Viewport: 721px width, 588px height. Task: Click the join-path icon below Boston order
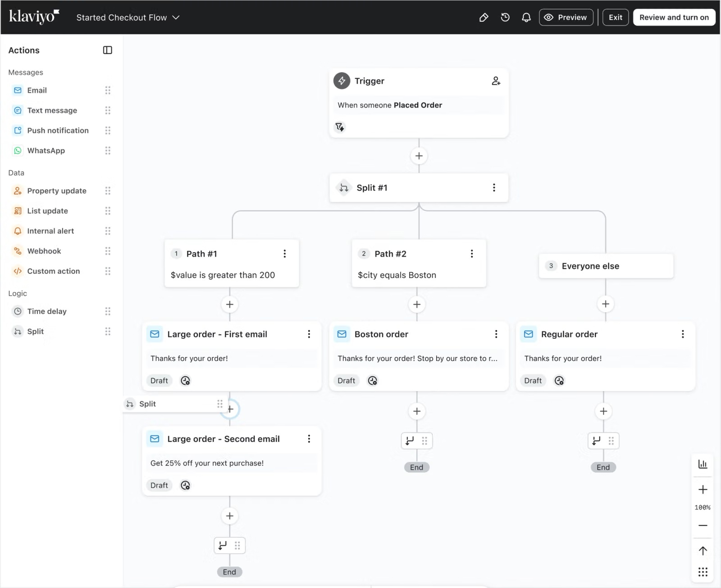(x=410, y=441)
